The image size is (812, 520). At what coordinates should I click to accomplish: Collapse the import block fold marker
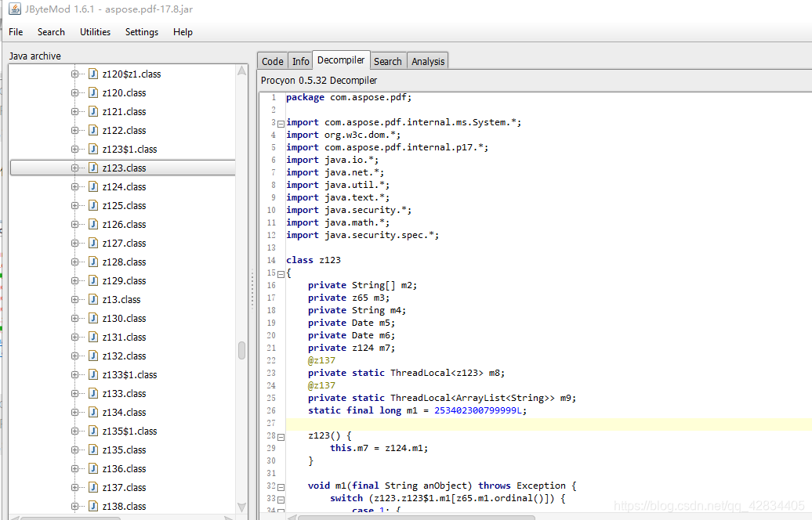[281, 124]
